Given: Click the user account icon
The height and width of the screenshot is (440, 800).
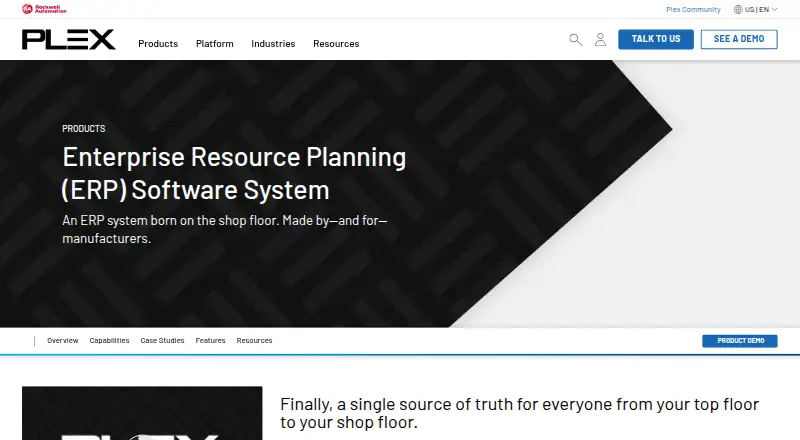Looking at the screenshot, I should click(601, 40).
